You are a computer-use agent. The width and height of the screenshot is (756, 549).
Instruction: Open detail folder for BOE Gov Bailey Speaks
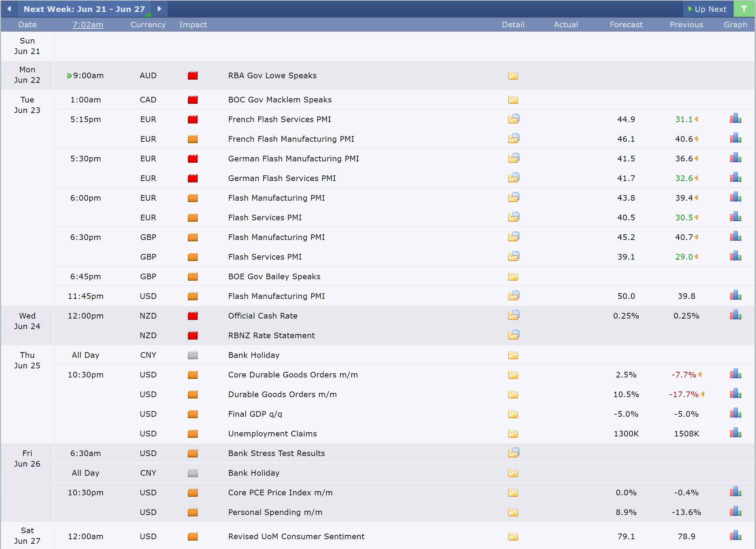coord(513,276)
